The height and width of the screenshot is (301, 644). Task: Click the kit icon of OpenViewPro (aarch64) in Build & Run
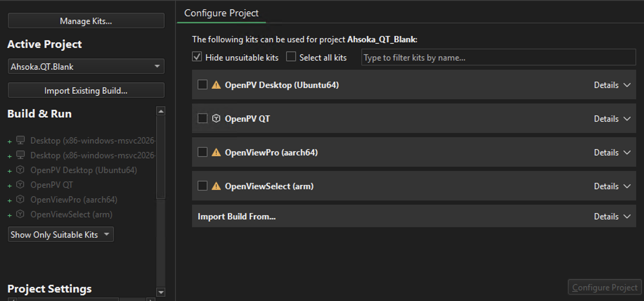coord(21,199)
